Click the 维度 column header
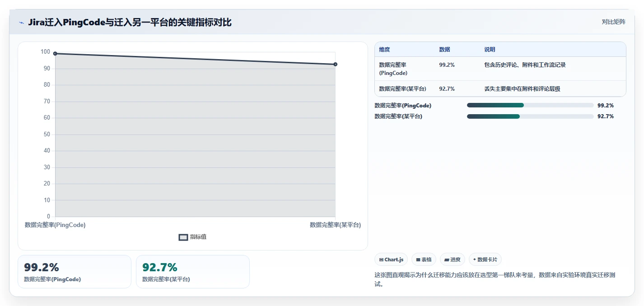Viewport: 644px width, 306px height. 384,50
